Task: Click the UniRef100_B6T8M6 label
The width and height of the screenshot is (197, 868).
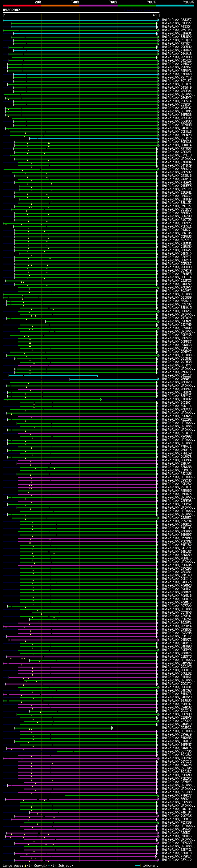Action: click(177, 111)
